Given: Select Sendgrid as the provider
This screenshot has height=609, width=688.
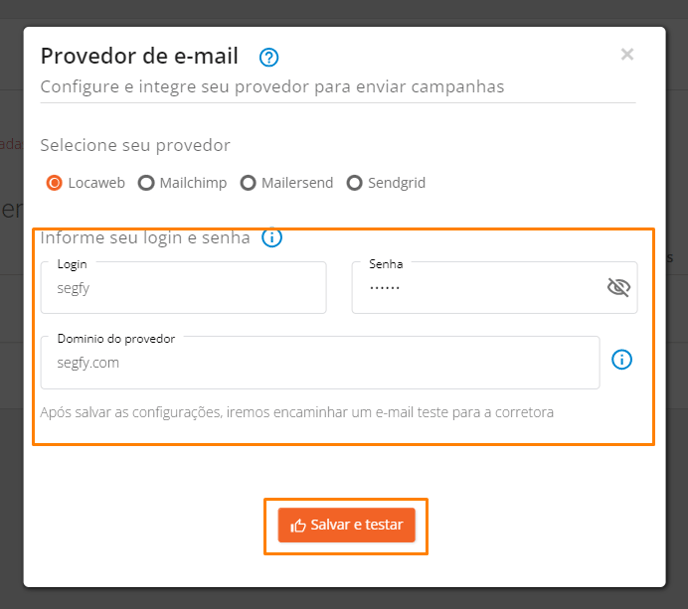Looking at the screenshot, I should tap(354, 183).
